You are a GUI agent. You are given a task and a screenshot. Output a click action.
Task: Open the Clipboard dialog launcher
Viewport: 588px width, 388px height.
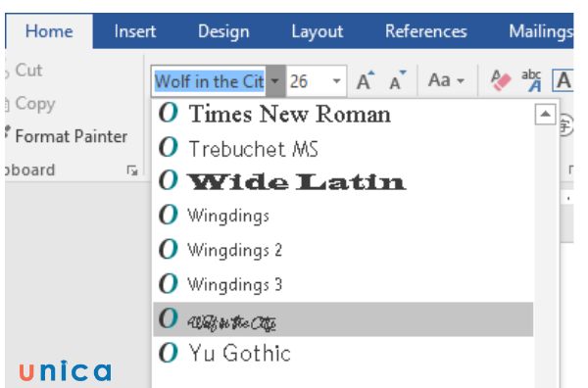point(132,170)
